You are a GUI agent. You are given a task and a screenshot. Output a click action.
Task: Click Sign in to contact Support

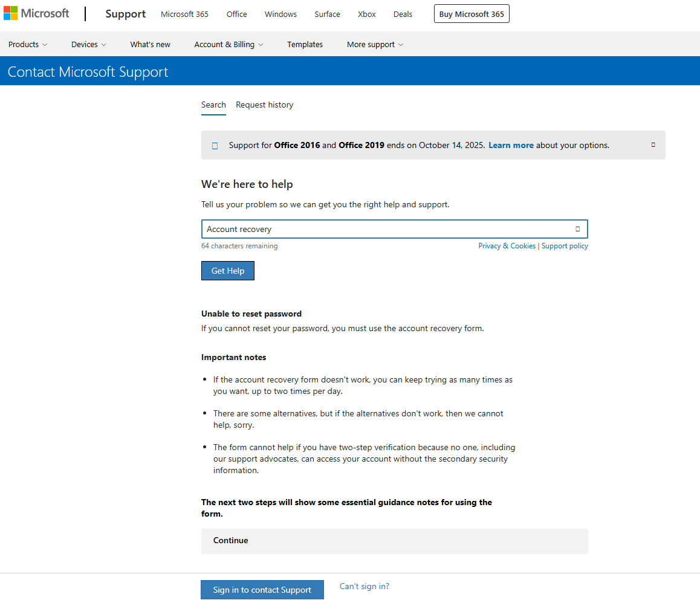(x=262, y=590)
